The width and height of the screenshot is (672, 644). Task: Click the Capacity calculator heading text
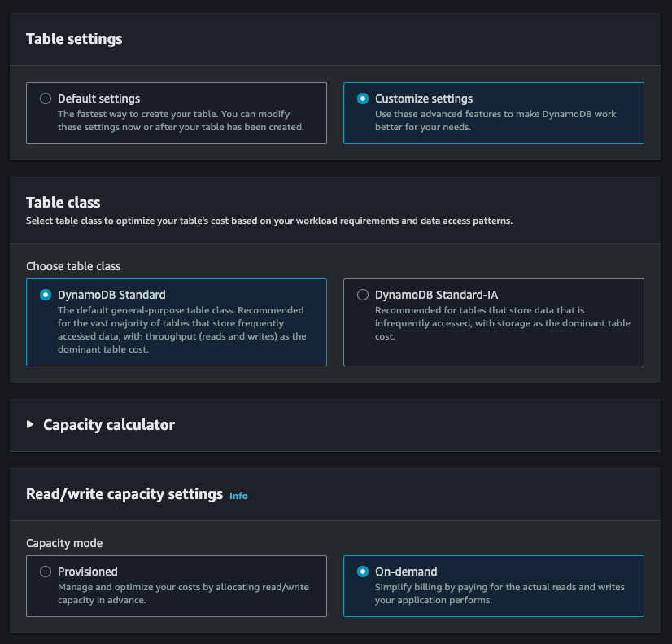click(109, 424)
